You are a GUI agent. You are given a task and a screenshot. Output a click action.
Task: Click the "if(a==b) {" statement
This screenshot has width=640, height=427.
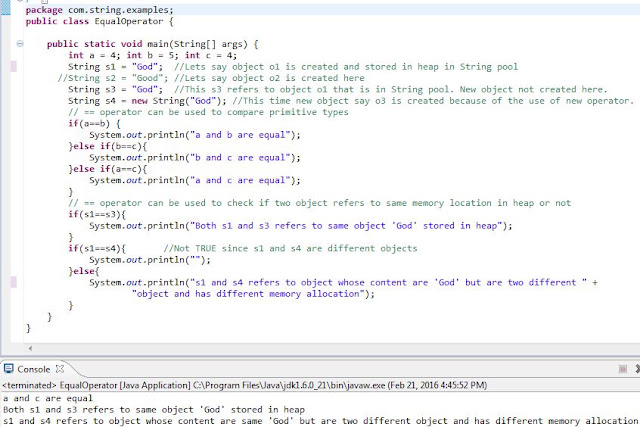pyautogui.click(x=94, y=123)
